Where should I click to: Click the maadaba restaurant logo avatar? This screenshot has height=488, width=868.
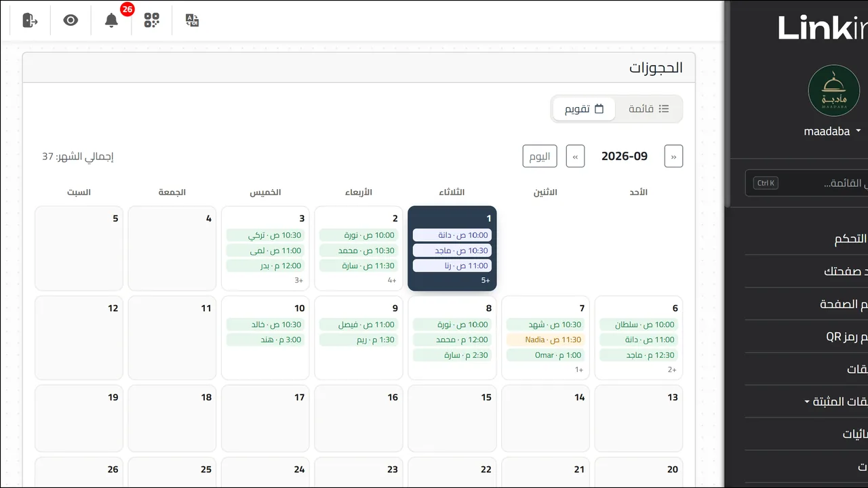[x=833, y=90]
